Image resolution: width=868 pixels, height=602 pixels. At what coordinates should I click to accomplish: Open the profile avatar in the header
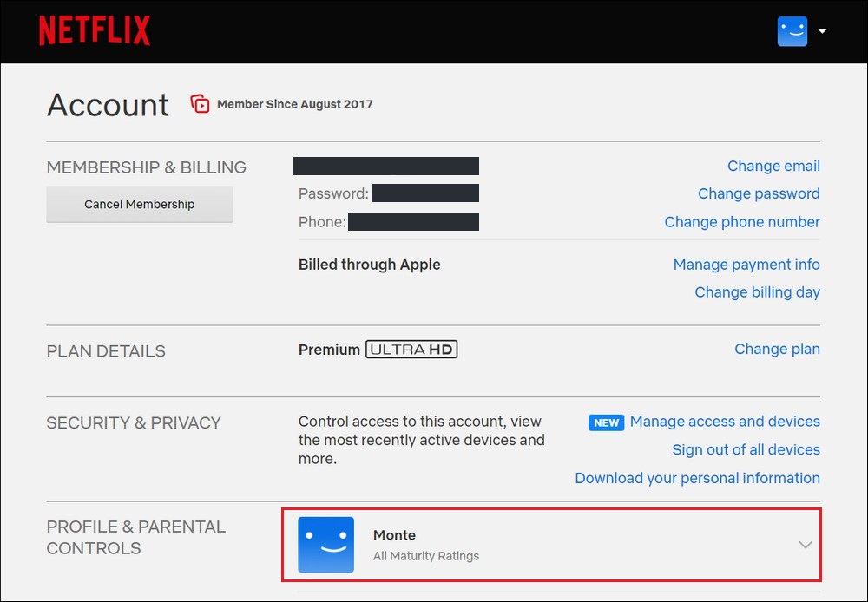(x=792, y=31)
